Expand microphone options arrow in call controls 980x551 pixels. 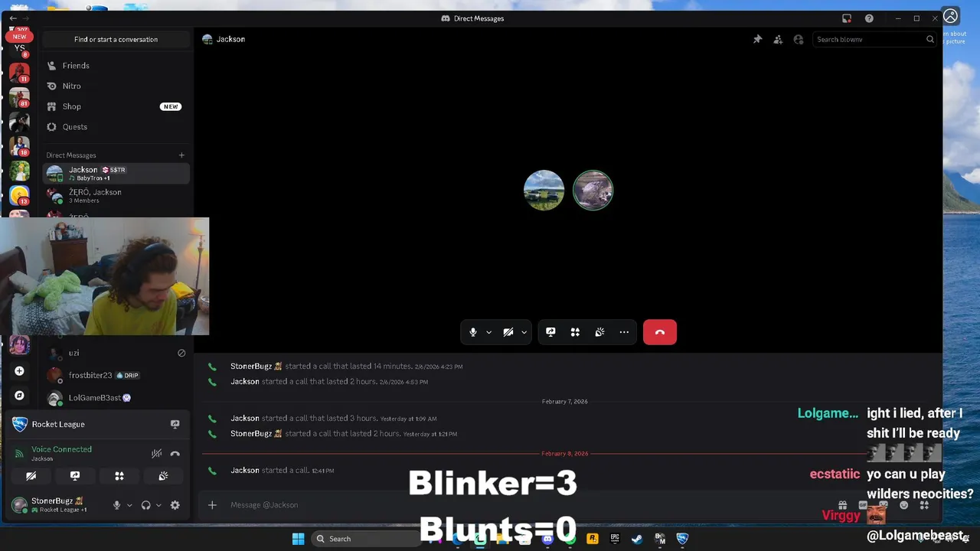pos(488,332)
